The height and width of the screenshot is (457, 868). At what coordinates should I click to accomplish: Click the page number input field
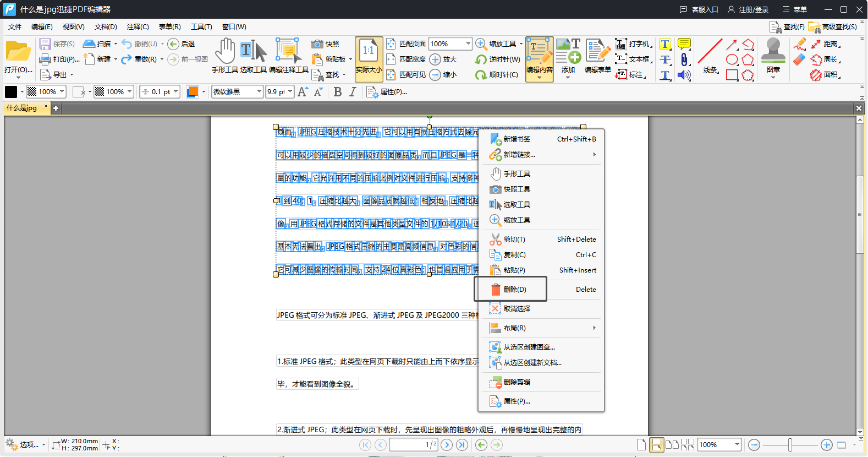pyautogui.click(x=413, y=445)
